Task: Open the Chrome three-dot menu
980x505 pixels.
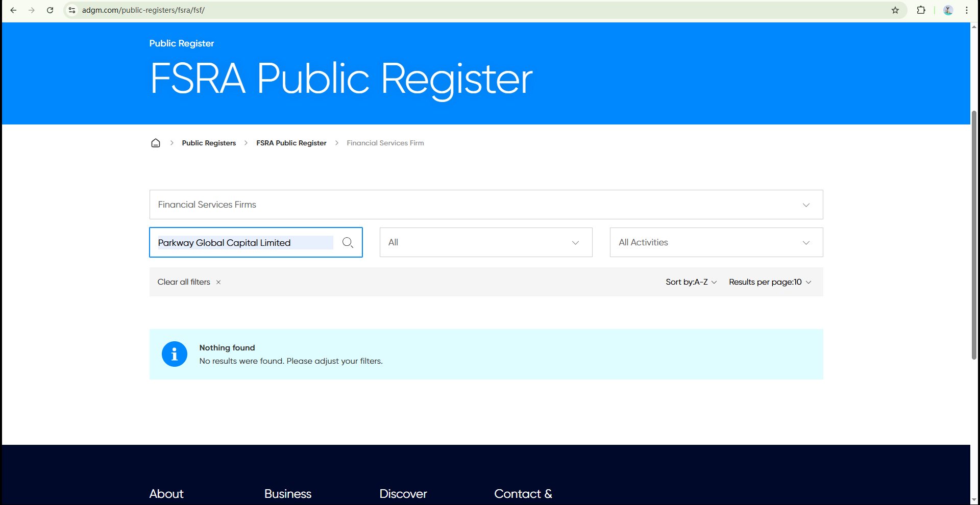Action: (967, 10)
